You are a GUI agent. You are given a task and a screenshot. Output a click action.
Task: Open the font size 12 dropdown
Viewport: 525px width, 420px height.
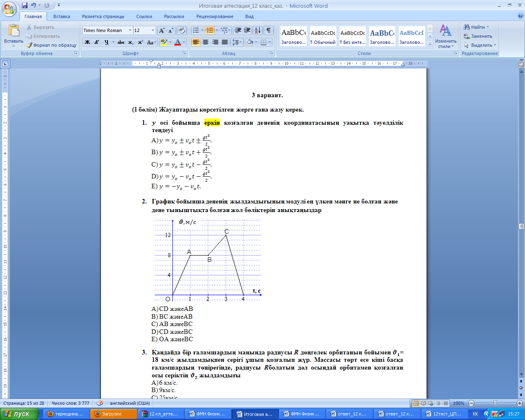(x=153, y=30)
